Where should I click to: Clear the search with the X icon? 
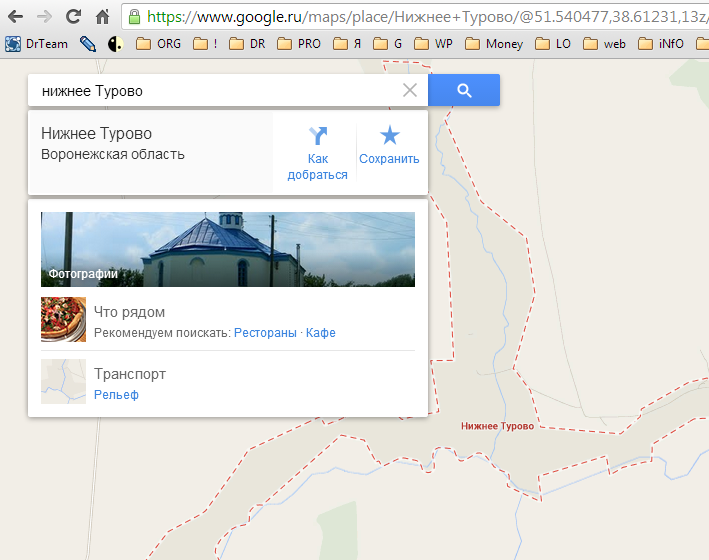(x=410, y=90)
